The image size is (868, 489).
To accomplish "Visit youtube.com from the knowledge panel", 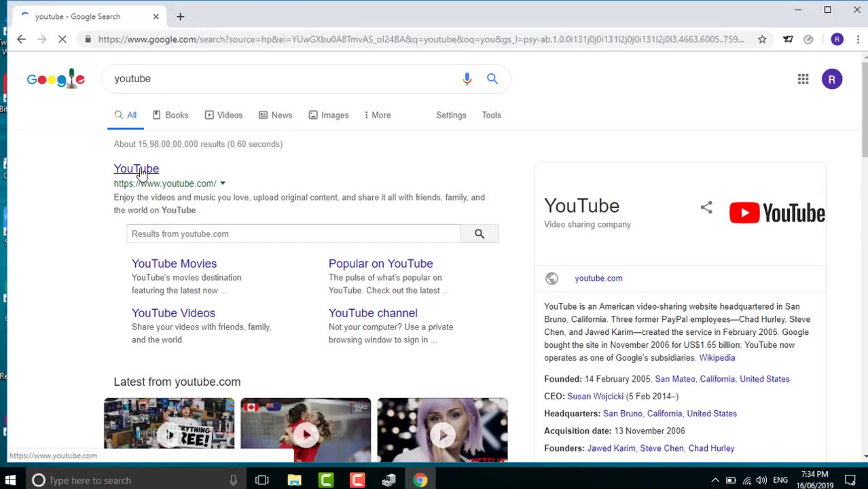I will tap(598, 278).
